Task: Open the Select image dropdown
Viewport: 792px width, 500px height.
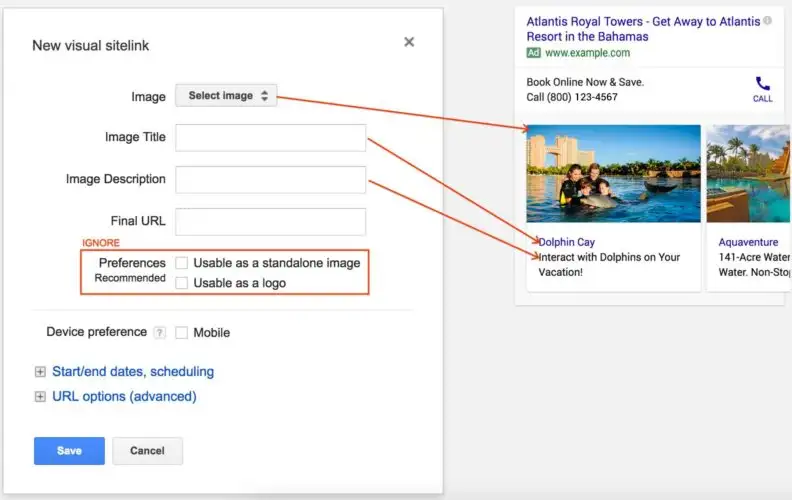Action: point(226,95)
